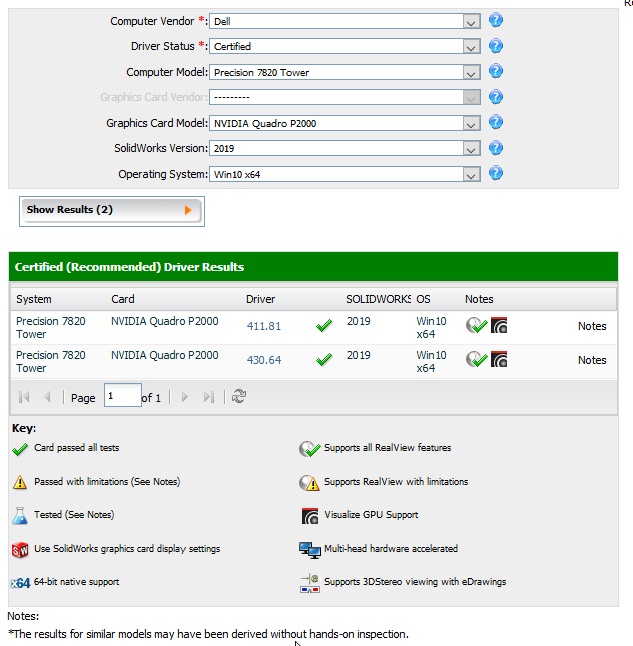Screen dimensions: 633x646
Task: Open help for Driver Status field
Action: click(x=496, y=46)
